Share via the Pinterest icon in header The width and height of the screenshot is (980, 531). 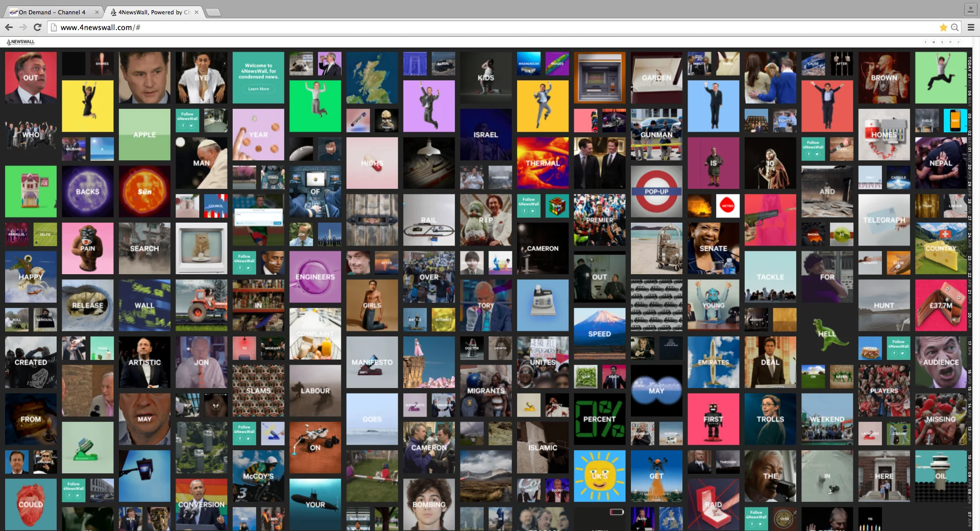point(950,42)
